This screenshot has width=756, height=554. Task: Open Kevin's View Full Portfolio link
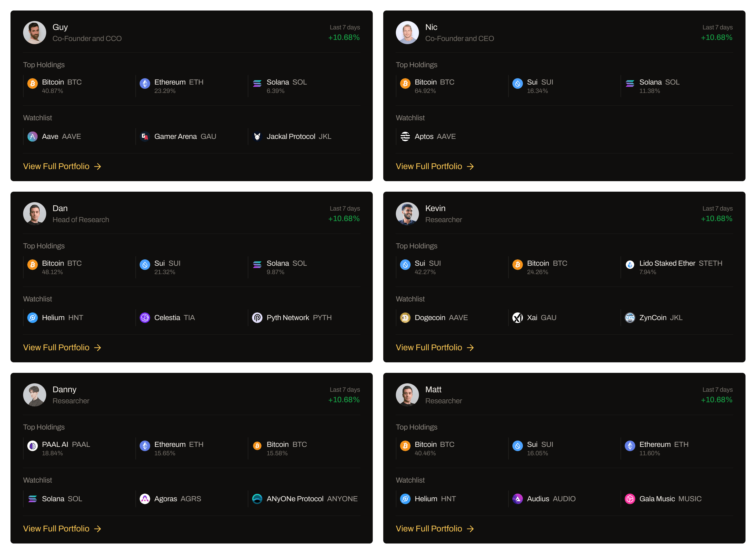coord(435,347)
